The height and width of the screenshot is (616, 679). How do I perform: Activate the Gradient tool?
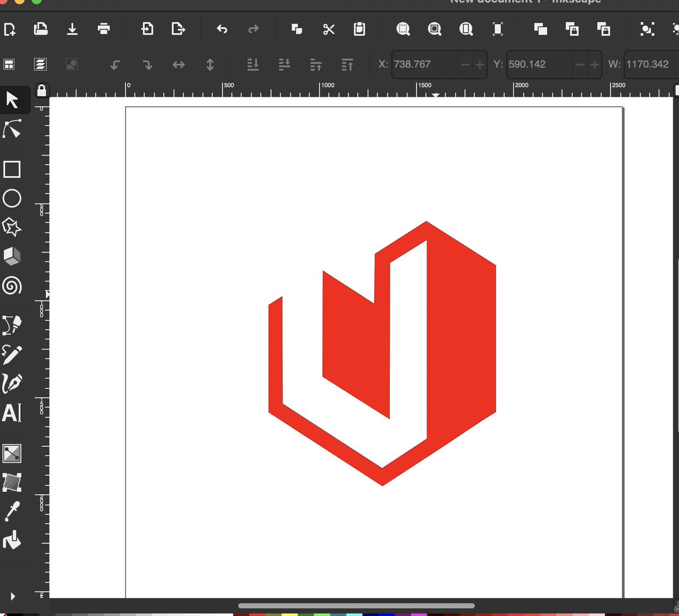(x=12, y=453)
